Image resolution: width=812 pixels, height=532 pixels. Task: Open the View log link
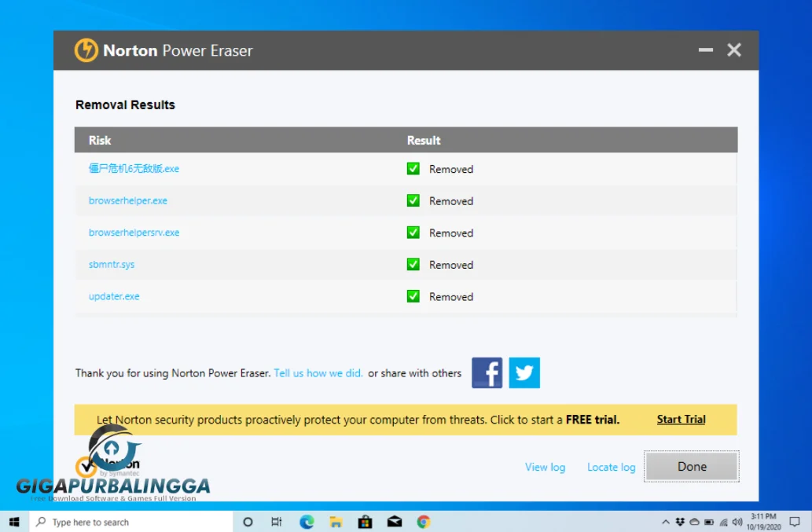(x=546, y=467)
